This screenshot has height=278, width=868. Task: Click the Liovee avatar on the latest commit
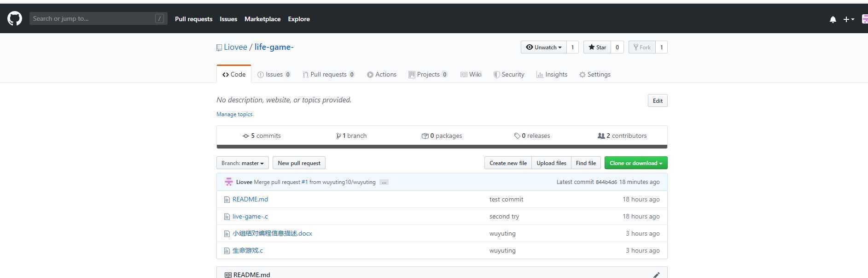point(229,182)
